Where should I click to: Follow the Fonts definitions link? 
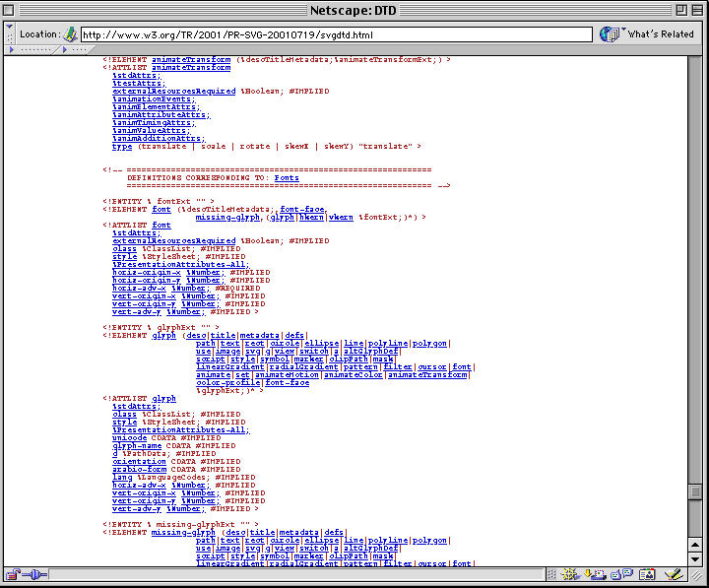click(x=287, y=177)
